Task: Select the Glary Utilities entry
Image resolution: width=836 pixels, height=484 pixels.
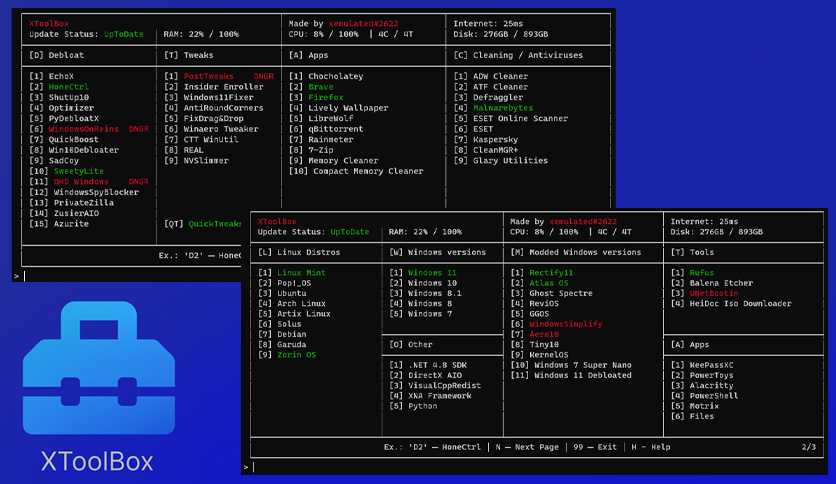Action: tap(501, 160)
